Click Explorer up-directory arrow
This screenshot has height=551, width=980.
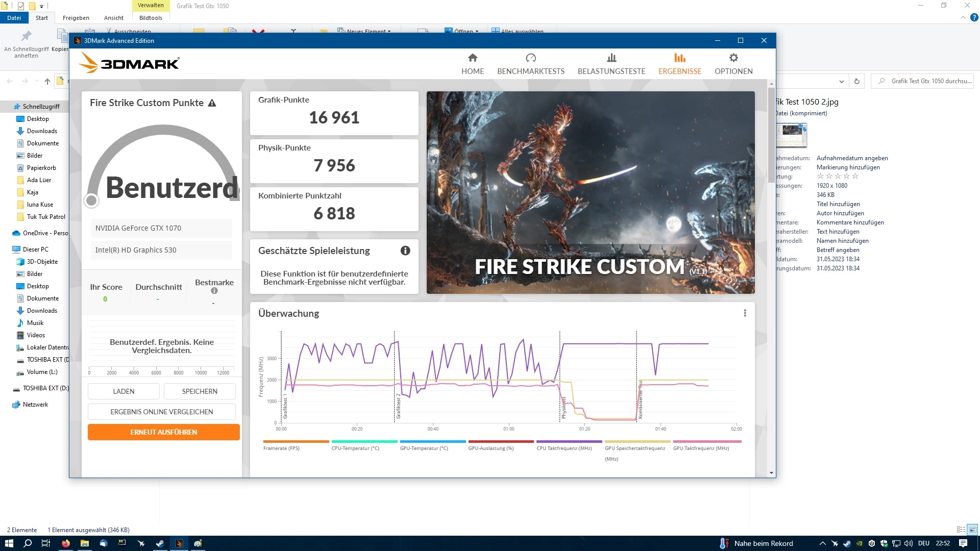pyautogui.click(x=47, y=81)
